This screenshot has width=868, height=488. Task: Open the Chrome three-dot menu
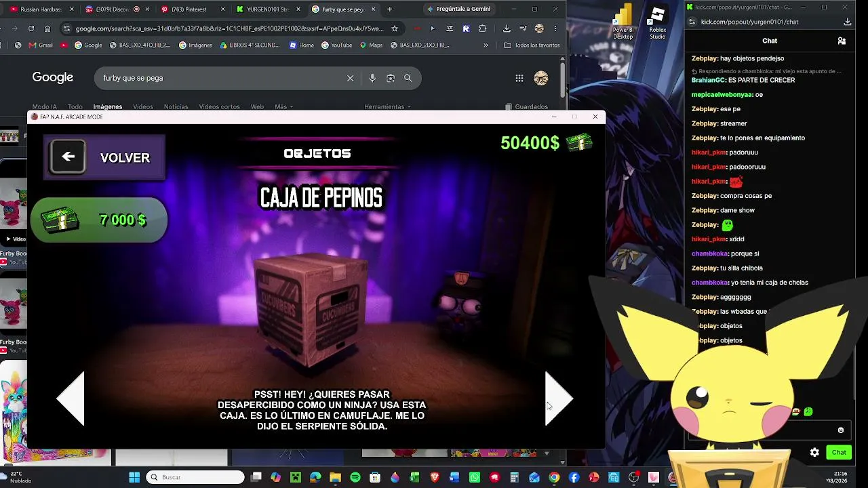555,28
